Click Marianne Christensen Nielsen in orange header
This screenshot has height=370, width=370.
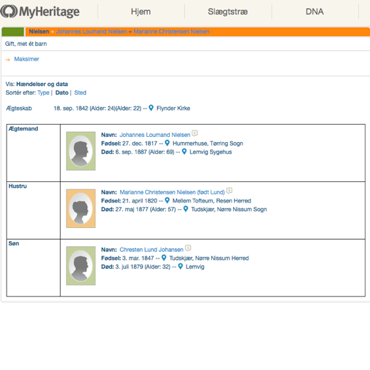coord(171,32)
